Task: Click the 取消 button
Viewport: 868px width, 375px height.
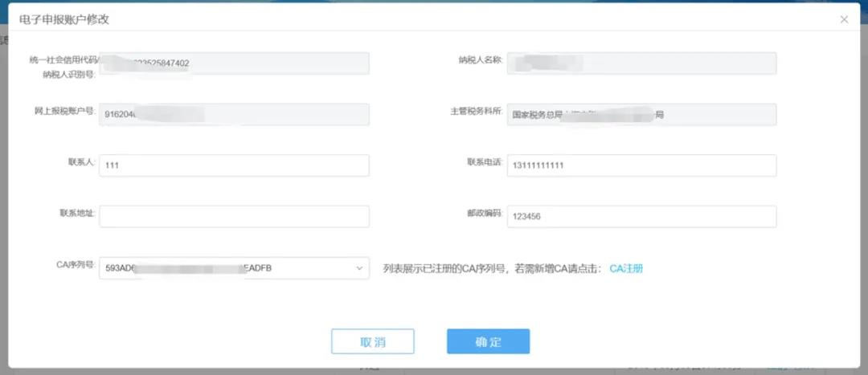Action: (373, 341)
